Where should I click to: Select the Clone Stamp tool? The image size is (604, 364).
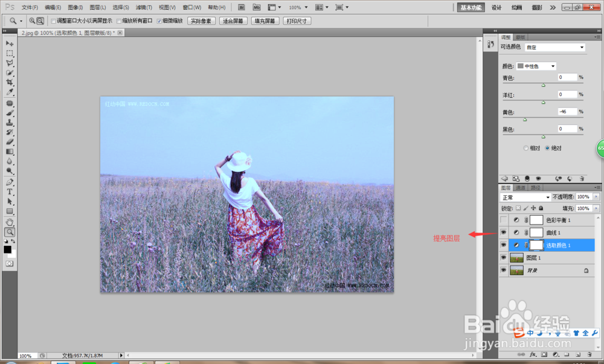pyautogui.click(x=10, y=123)
